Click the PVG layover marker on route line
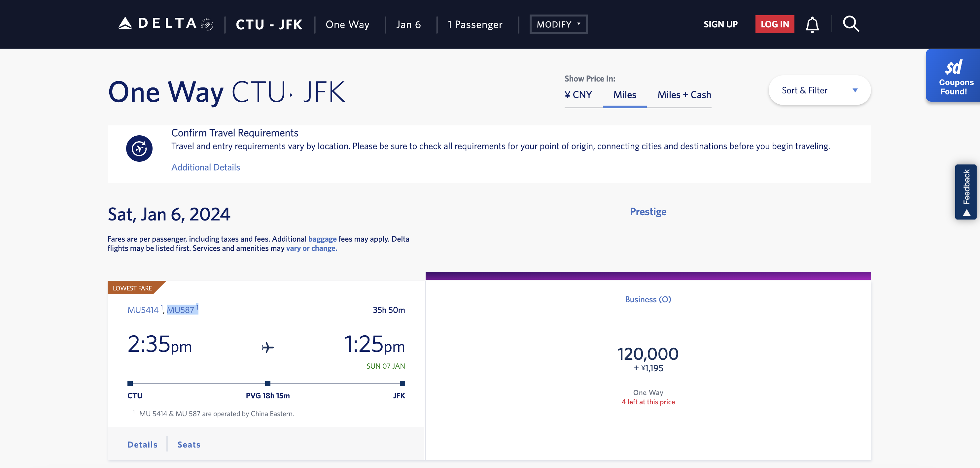980x468 pixels. point(268,383)
